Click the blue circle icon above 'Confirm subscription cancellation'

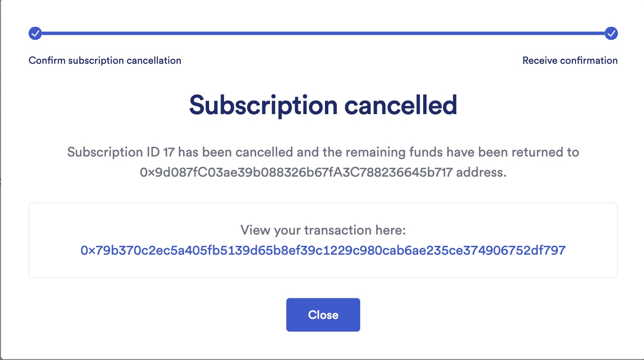pyautogui.click(x=35, y=33)
